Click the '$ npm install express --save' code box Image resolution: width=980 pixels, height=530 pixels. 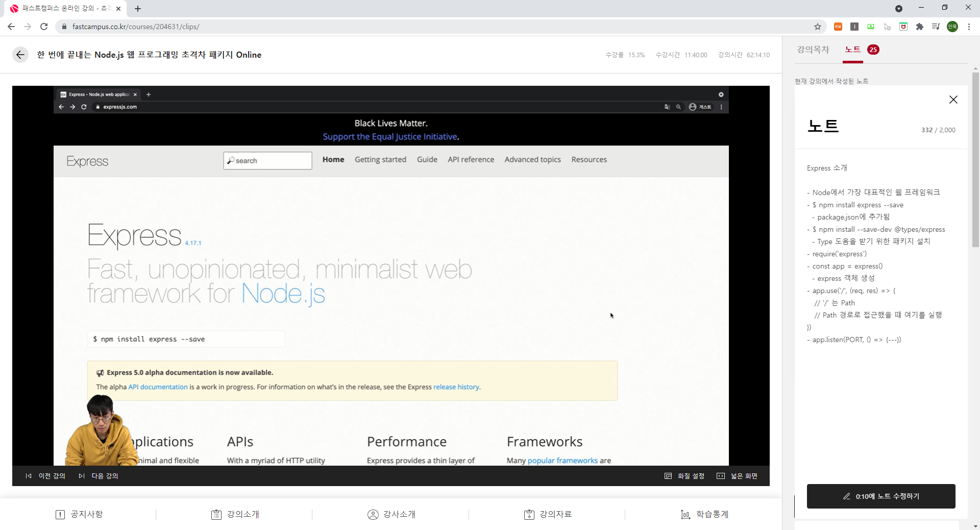coord(186,339)
